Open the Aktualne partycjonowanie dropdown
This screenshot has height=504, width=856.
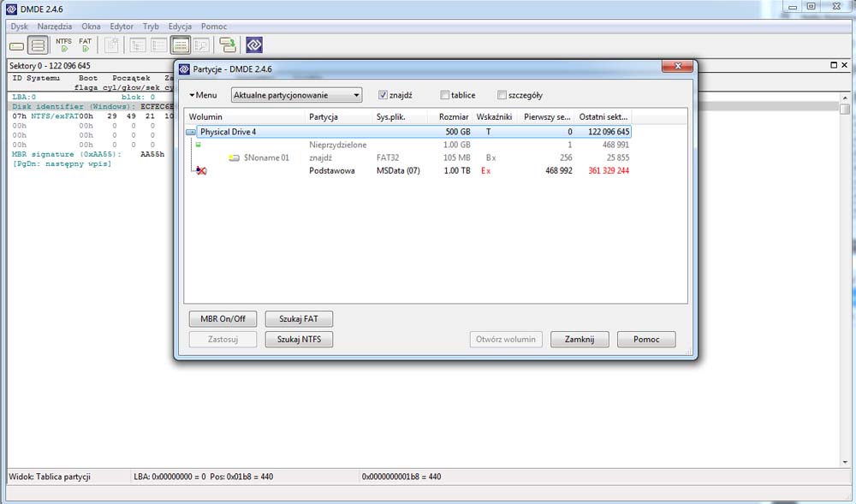point(296,95)
